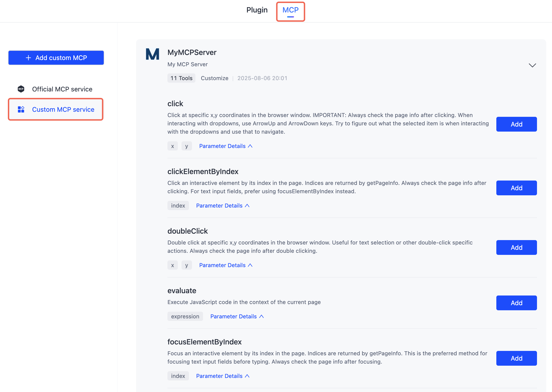
Task: Add the click tool
Action: (516, 124)
